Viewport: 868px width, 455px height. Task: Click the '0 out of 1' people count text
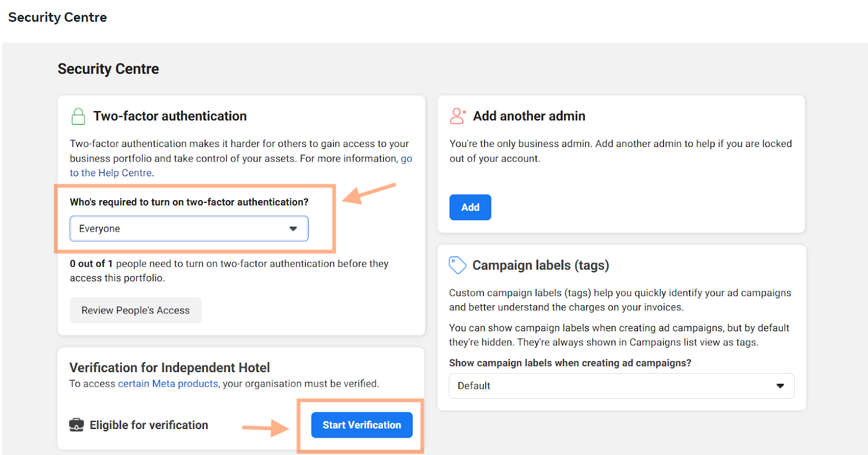click(x=91, y=264)
